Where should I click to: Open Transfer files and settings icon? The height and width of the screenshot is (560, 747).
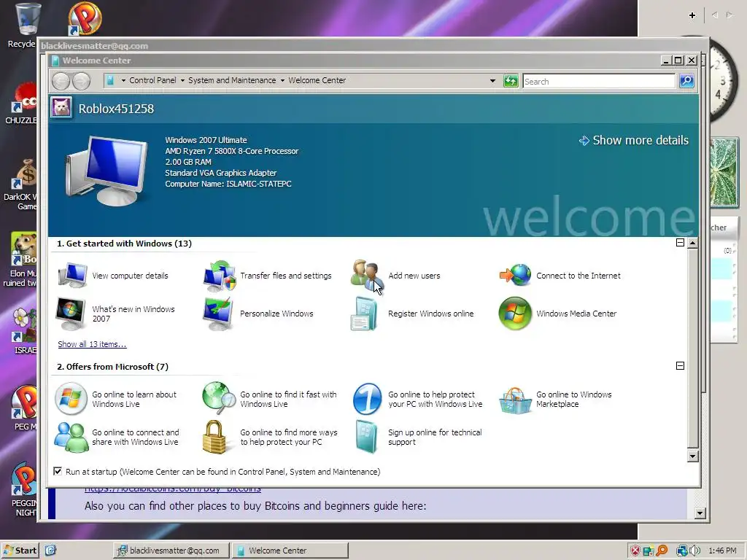[x=220, y=275]
